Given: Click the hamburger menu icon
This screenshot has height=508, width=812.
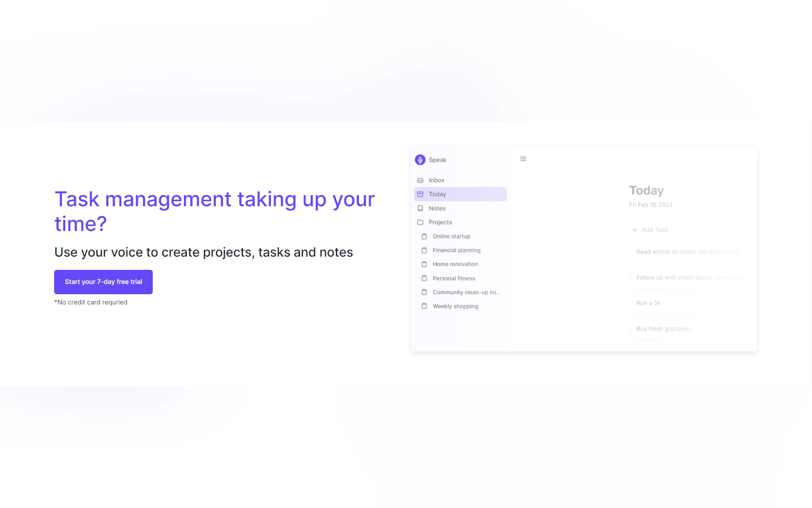Looking at the screenshot, I should tap(523, 159).
